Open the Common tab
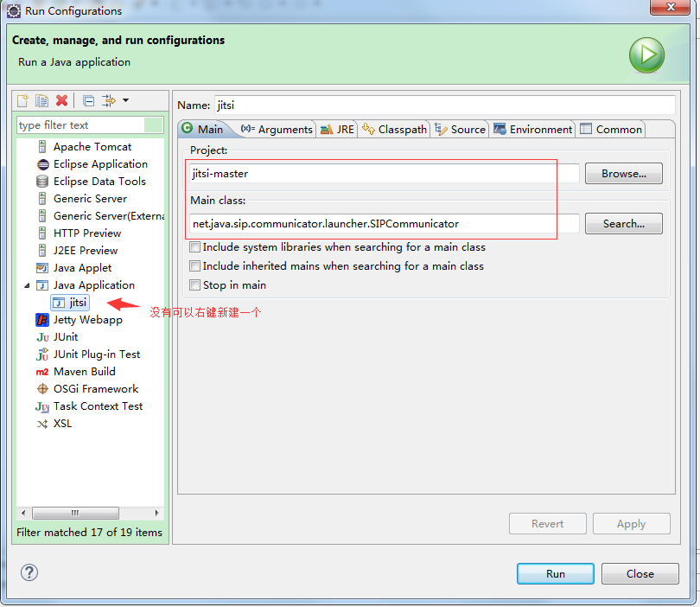The height and width of the screenshot is (607, 700). tap(611, 129)
